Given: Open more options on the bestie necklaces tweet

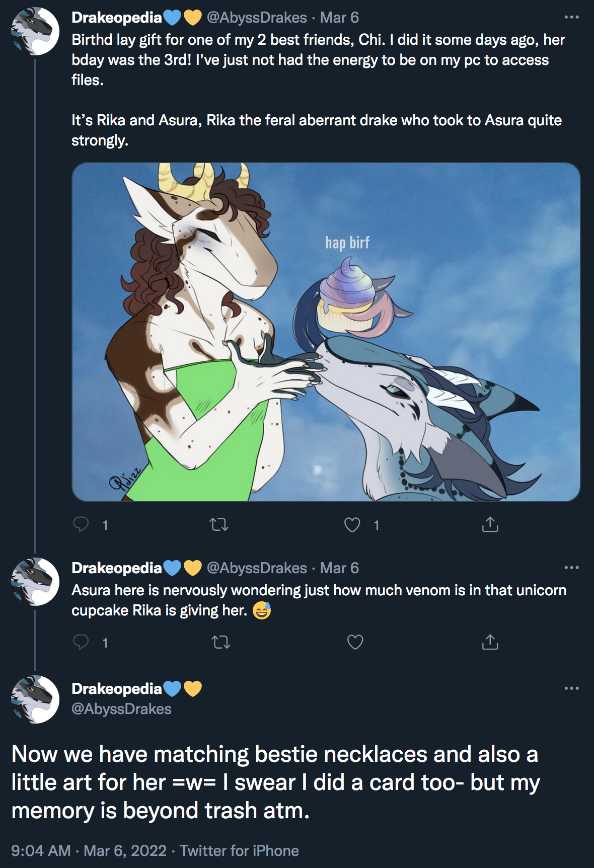Looking at the screenshot, I should click(x=571, y=688).
